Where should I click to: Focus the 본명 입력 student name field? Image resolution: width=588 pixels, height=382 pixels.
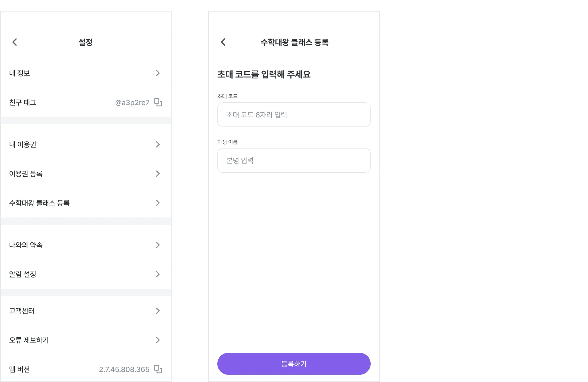(294, 160)
